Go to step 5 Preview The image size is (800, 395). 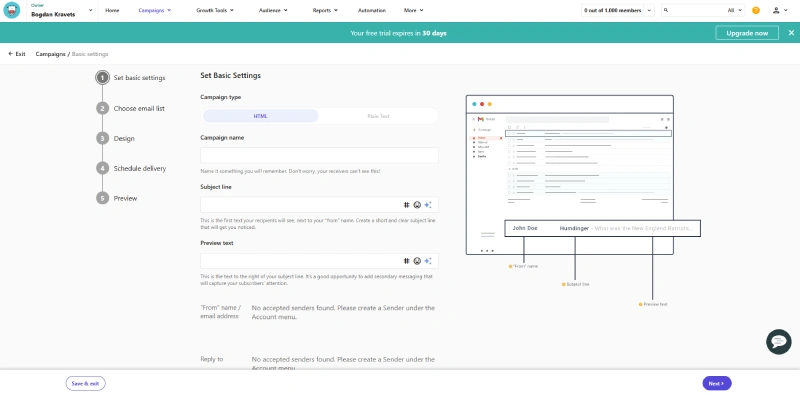pyautogui.click(x=117, y=198)
